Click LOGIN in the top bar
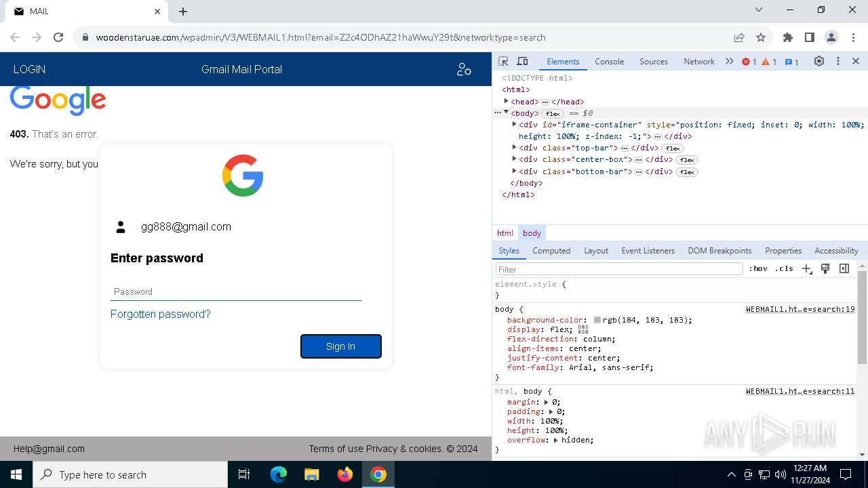The width and height of the screenshot is (868, 488). point(29,69)
